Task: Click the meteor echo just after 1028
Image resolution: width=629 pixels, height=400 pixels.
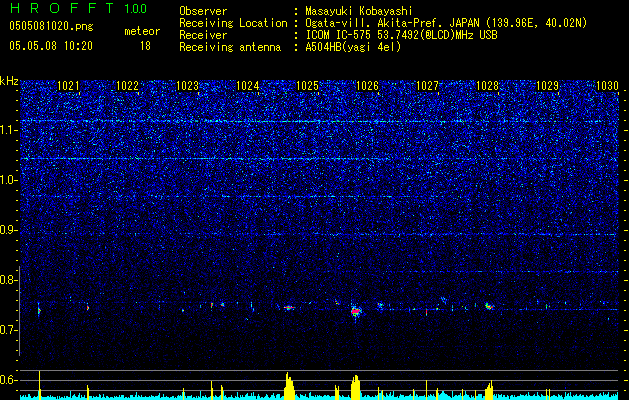Action: 489,306
